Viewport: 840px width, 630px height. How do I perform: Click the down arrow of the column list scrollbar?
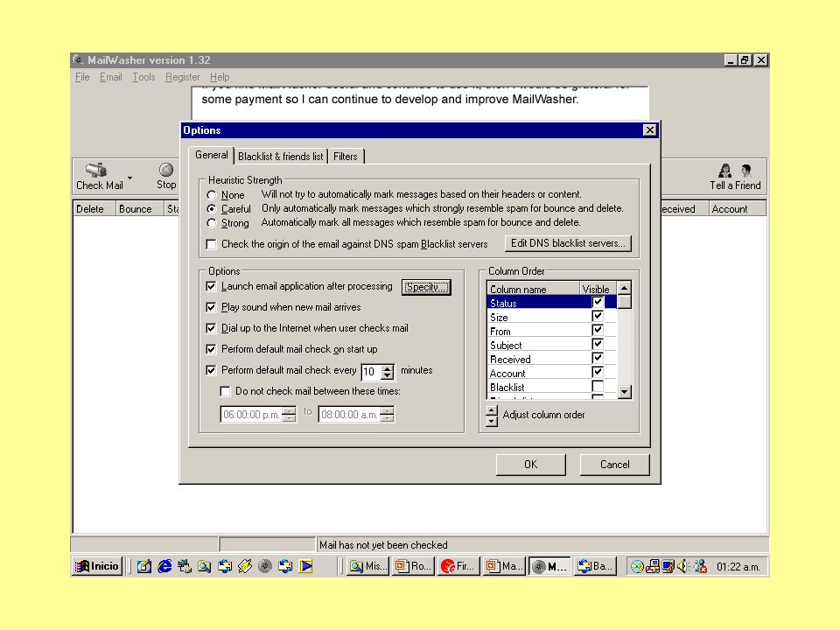pos(624,392)
